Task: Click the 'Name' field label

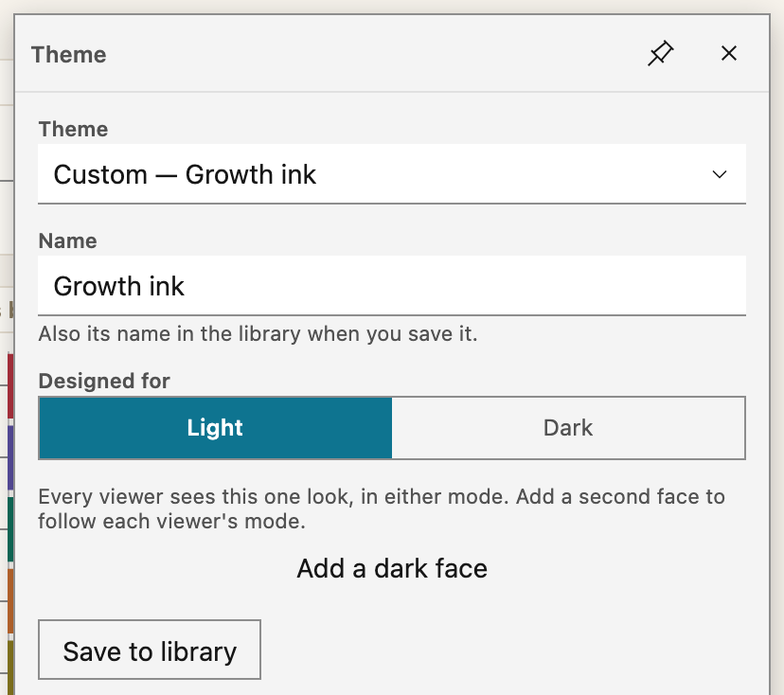Action: tap(67, 241)
